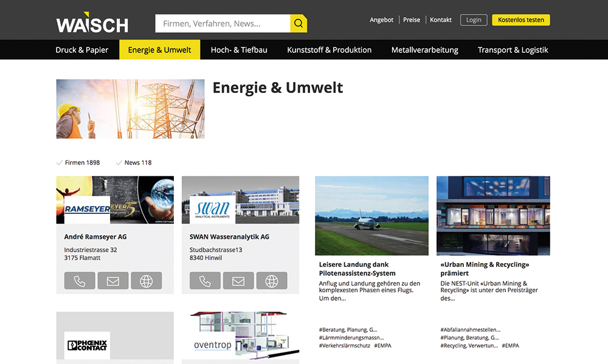Call SWAN Wasseranalytik AG via phone icon
The image size is (608, 364).
pos(205,281)
